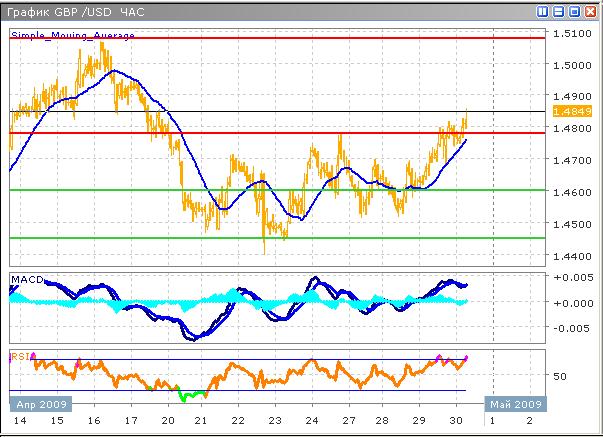Select the red horizontal line near 1.4800
Viewport: 603px width, 437px height.
coord(300,132)
